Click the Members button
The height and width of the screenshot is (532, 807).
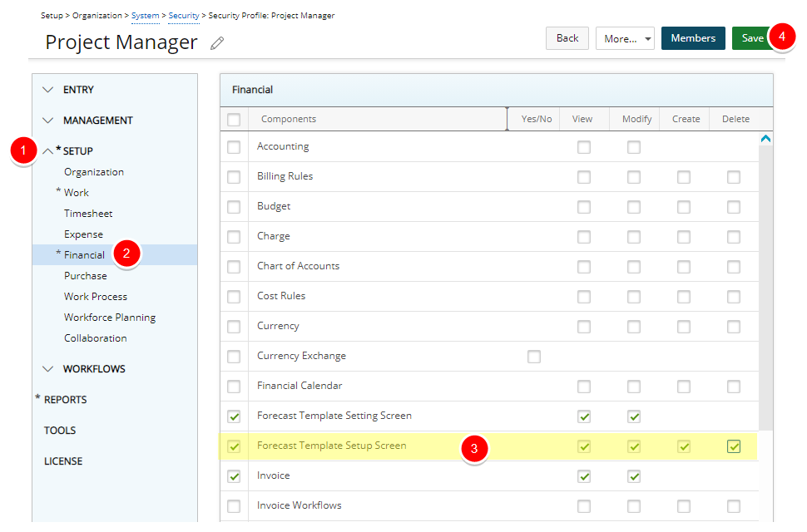click(x=693, y=38)
